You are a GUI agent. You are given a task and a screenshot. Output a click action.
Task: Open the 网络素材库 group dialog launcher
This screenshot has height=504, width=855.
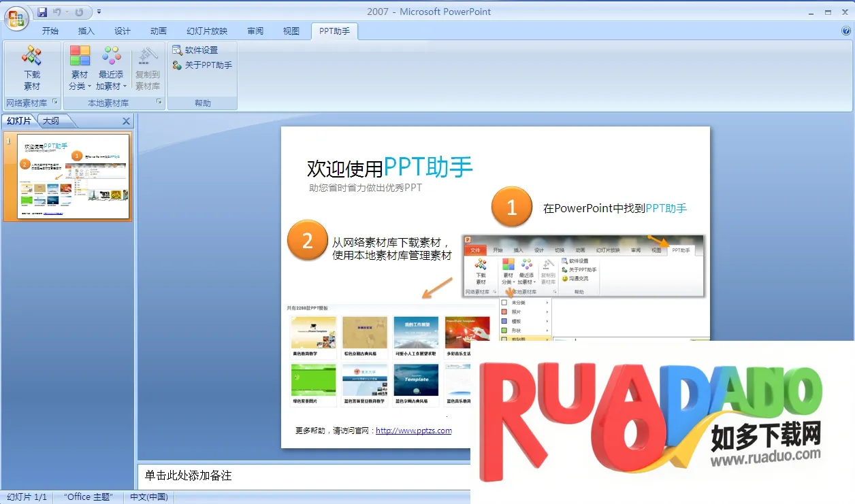[55, 103]
